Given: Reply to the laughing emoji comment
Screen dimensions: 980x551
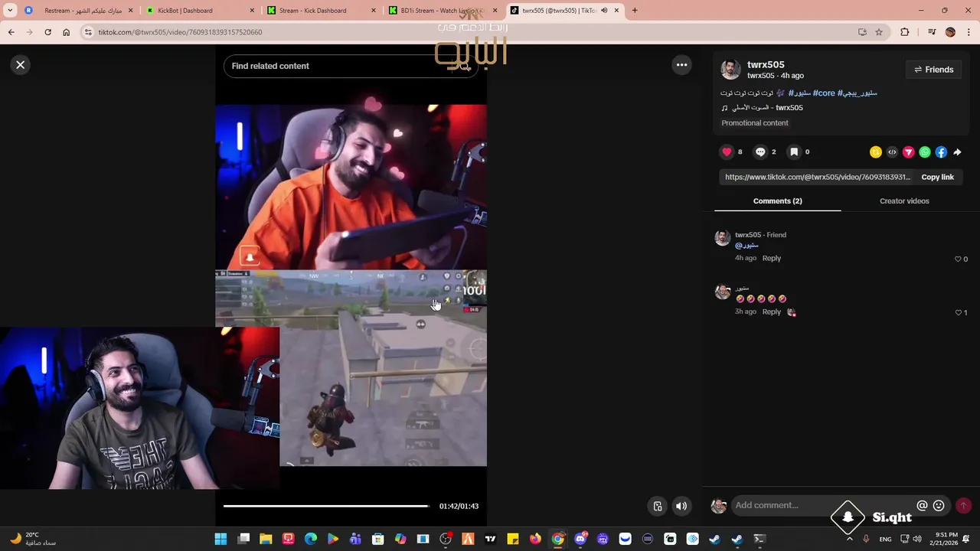Looking at the screenshot, I should [771, 311].
